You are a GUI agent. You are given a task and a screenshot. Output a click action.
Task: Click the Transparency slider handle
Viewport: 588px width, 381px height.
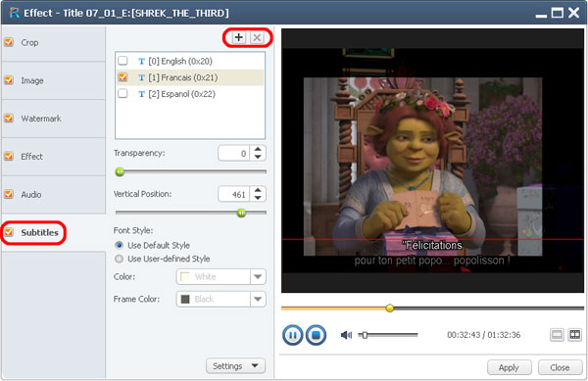[x=120, y=171]
